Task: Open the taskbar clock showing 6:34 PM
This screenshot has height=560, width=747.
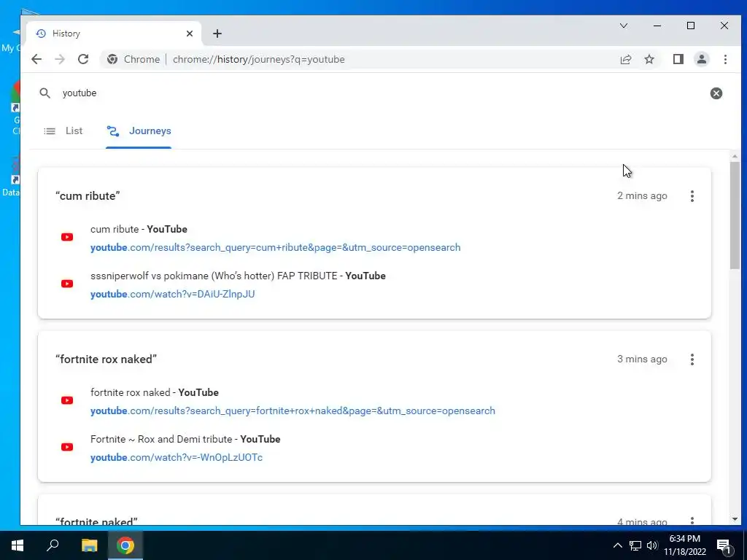Action: pyautogui.click(x=685, y=545)
